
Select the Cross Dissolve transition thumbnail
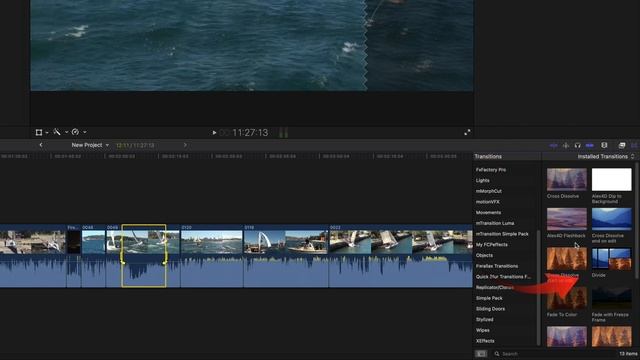pos(567,179)
